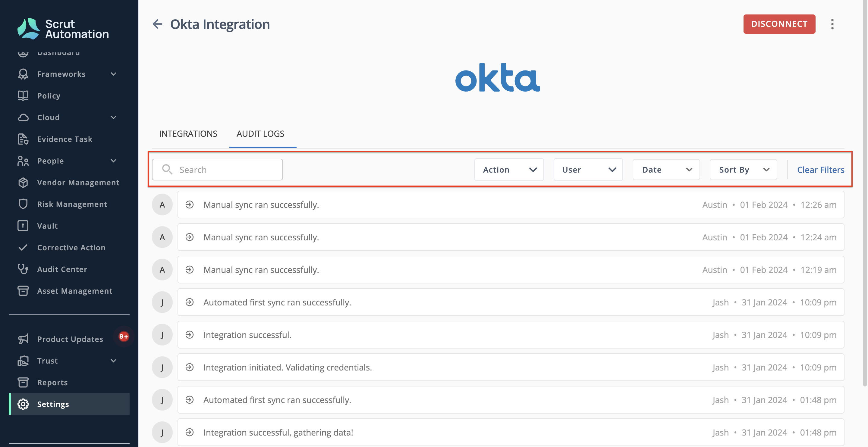Click the 10:09 pm Automated first sync entry
The image size is (868, 447).
pyautogui.click(x=511, y=302)
